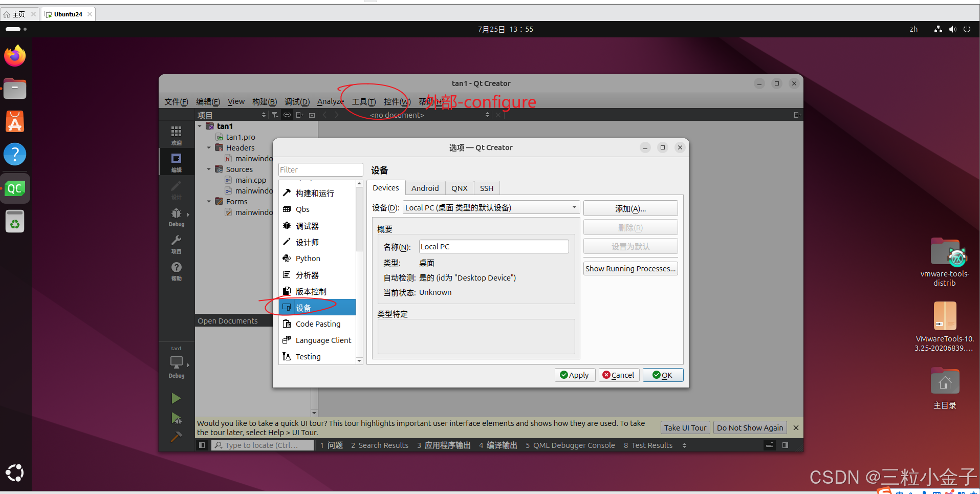This screenshot has height=494, width=980.
Task: Select the Debugger (调试器) options category
Action: [x=317, y=226]
